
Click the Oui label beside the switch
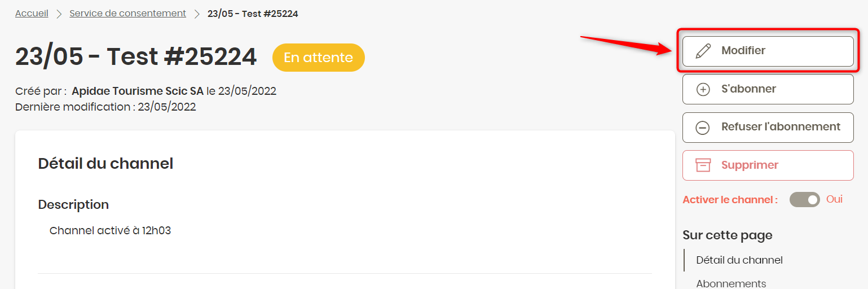click(x=834, y=199)
